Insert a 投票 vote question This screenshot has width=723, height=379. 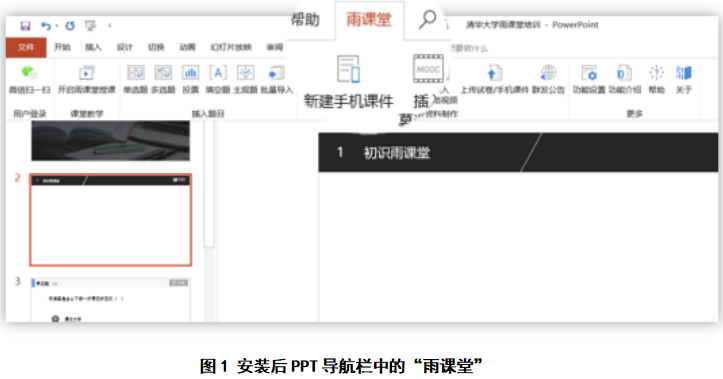click(x=190, y=79)
